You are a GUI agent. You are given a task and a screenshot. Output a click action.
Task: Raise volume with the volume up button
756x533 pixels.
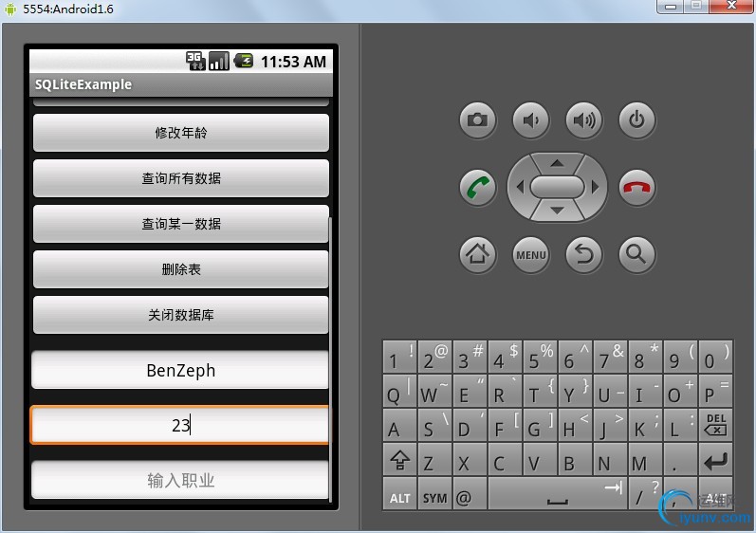(x=583, y=119)
